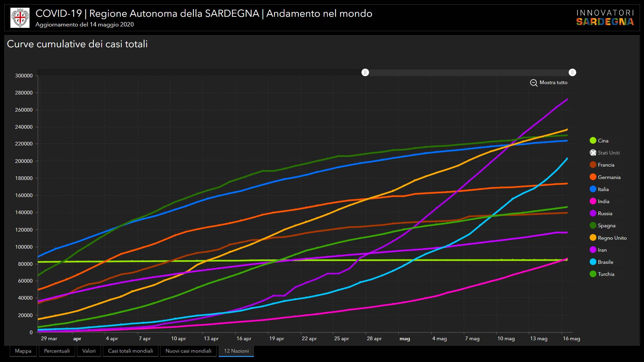Toggle the India pink legend dot
This screenshot has height=362, width=644.
pos(593,201)
